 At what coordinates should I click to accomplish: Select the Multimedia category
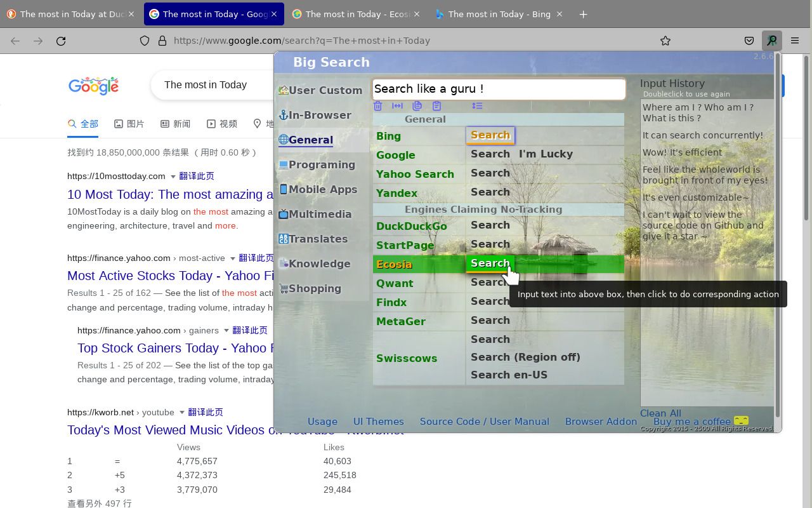[315, 214]
